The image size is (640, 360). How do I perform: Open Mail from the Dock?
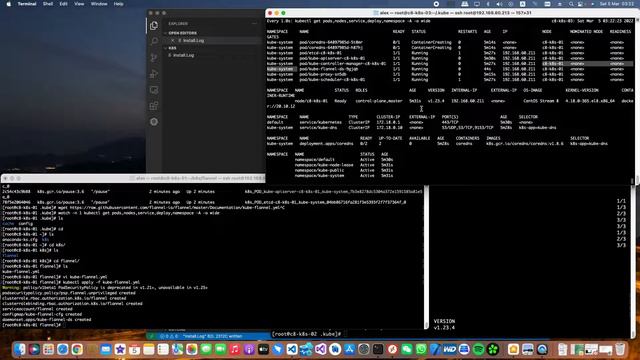point(106,349)
